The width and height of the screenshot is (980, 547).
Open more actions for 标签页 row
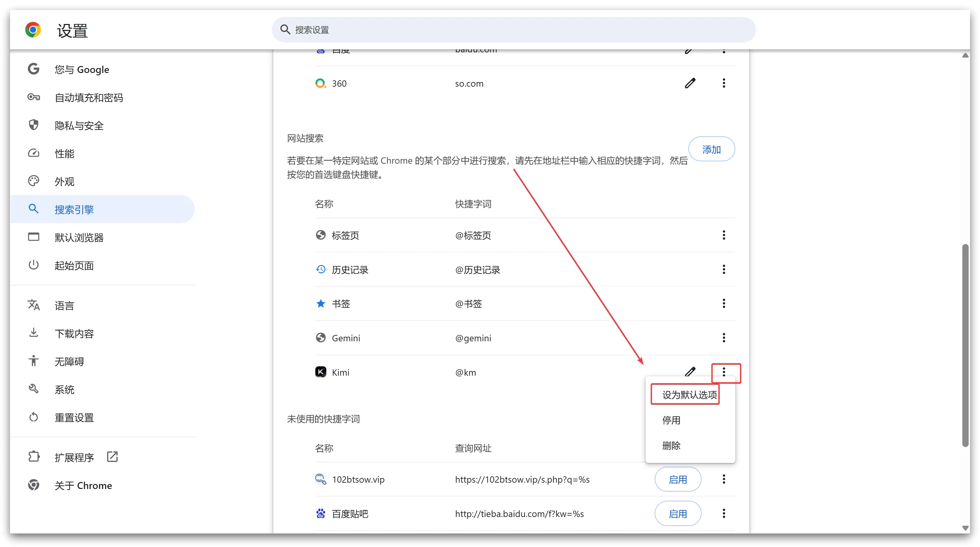tap(724, 235)
